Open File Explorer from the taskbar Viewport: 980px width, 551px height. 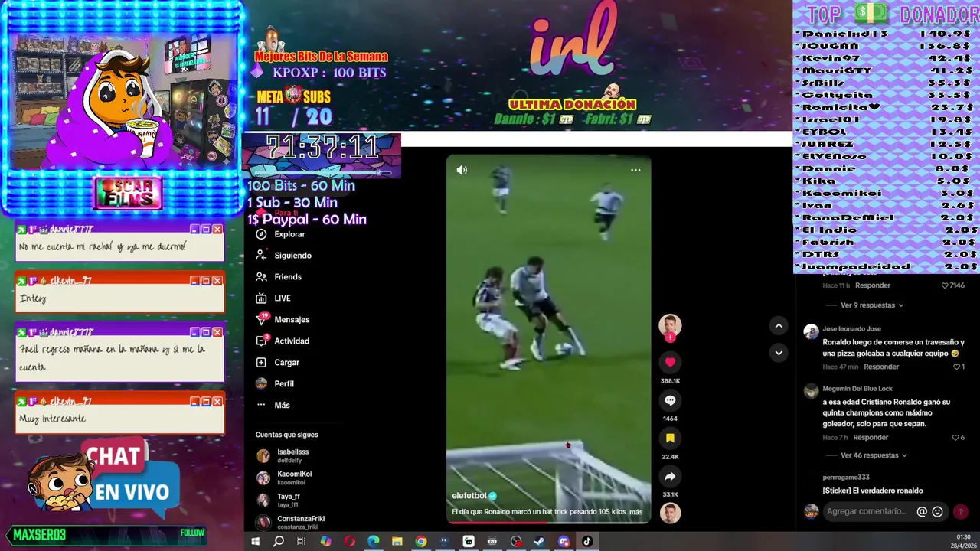pyautogui.click(x=397, y=541)
